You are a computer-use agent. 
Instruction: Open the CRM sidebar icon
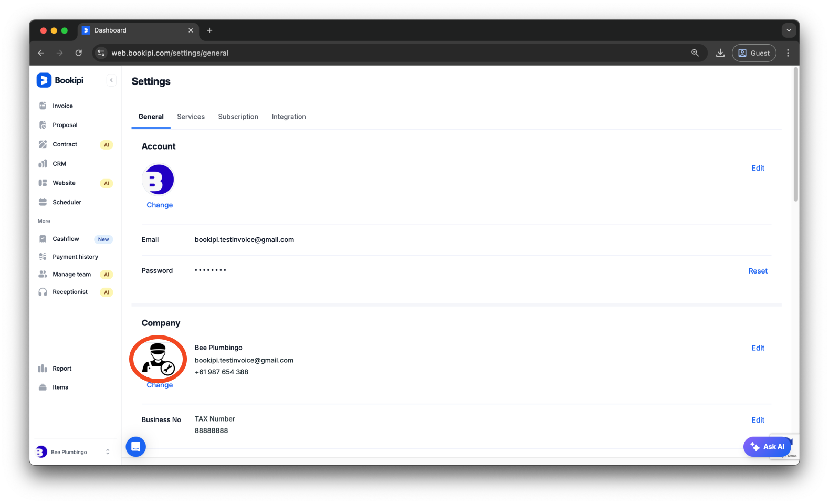pyautogui.click(x=43, y=164)
